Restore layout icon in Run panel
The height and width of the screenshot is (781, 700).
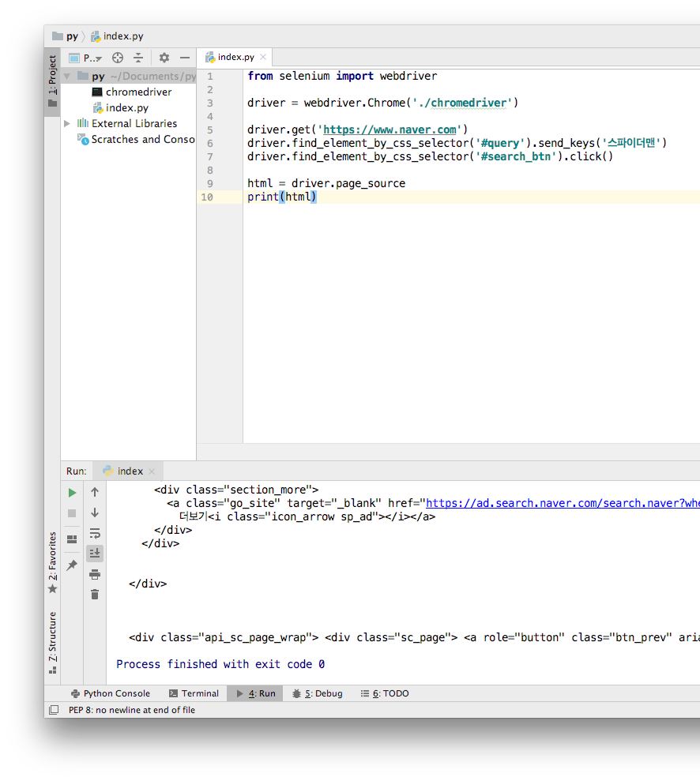[72, 539]
